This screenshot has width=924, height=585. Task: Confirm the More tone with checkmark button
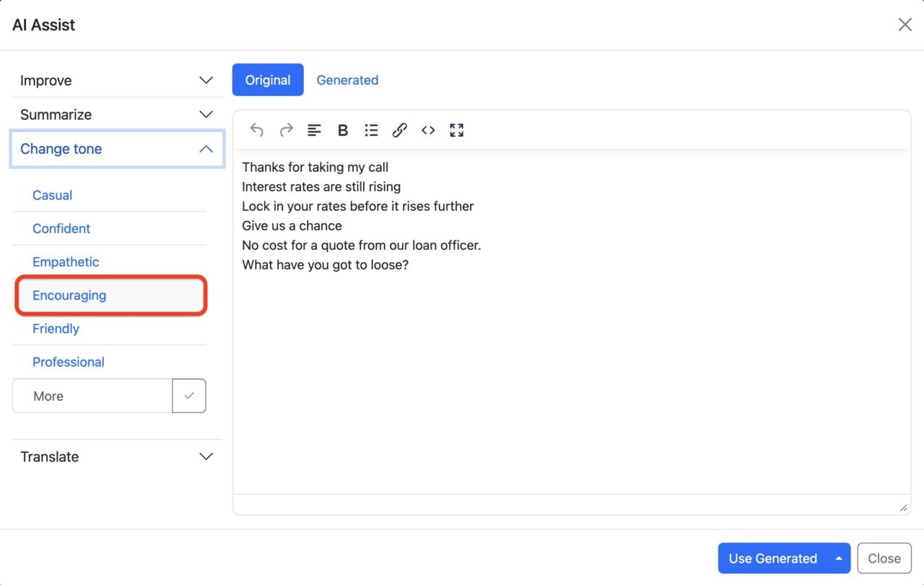(x=189, y=396)
